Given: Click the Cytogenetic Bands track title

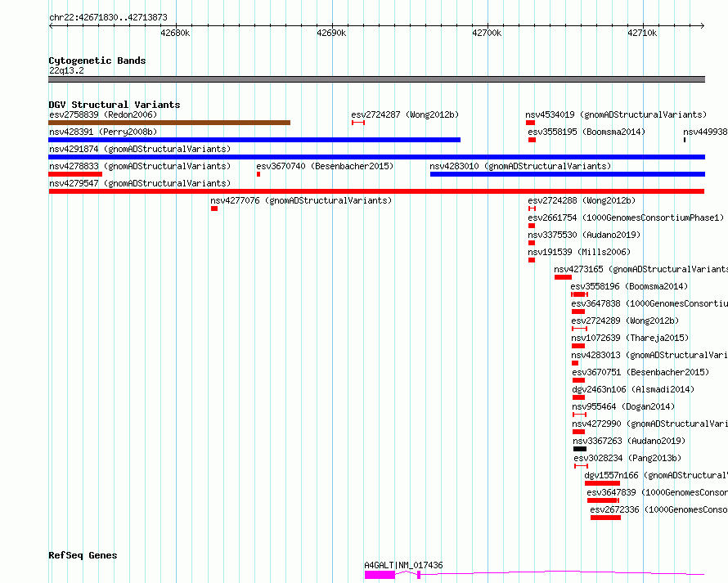Looking at the screenshot, I should tap(97, 61).
